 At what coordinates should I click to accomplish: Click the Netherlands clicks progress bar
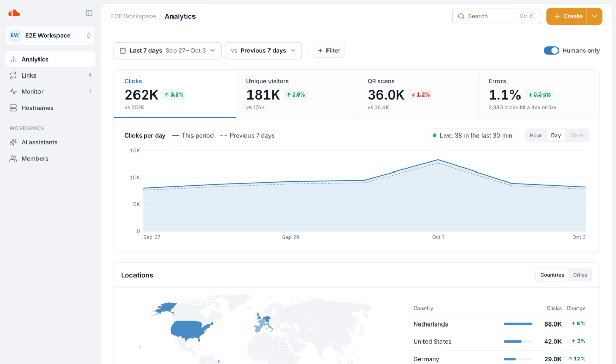(x=518, y=324)
